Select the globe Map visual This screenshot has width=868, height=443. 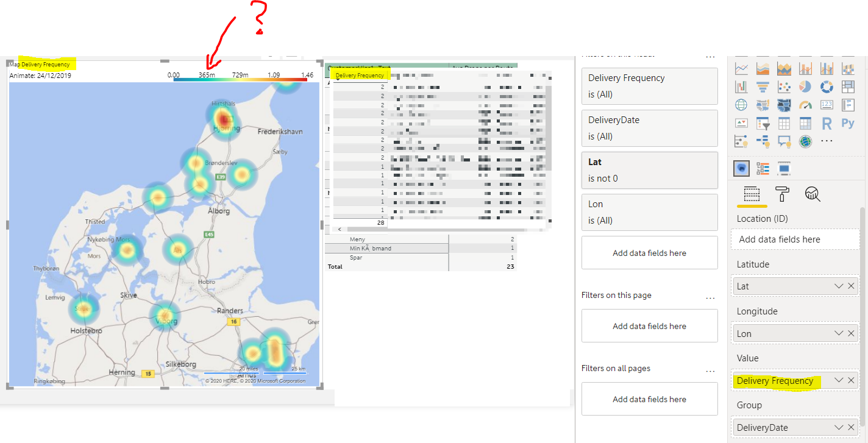[x=741, y=105]
